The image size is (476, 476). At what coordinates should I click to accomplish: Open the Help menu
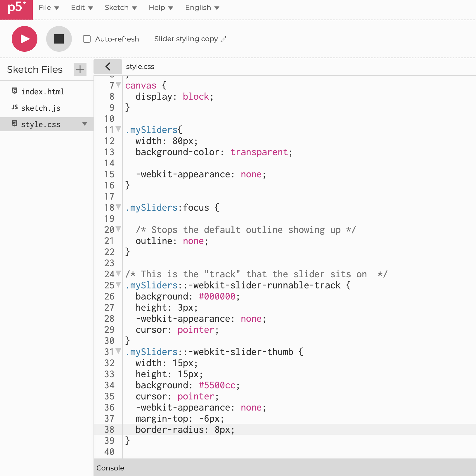(161, 8)
